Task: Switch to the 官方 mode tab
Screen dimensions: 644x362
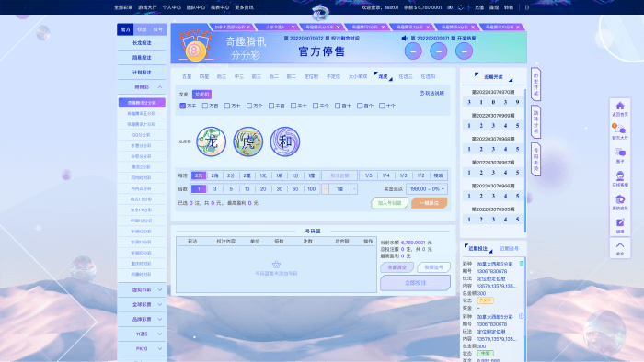Action: 125,29
